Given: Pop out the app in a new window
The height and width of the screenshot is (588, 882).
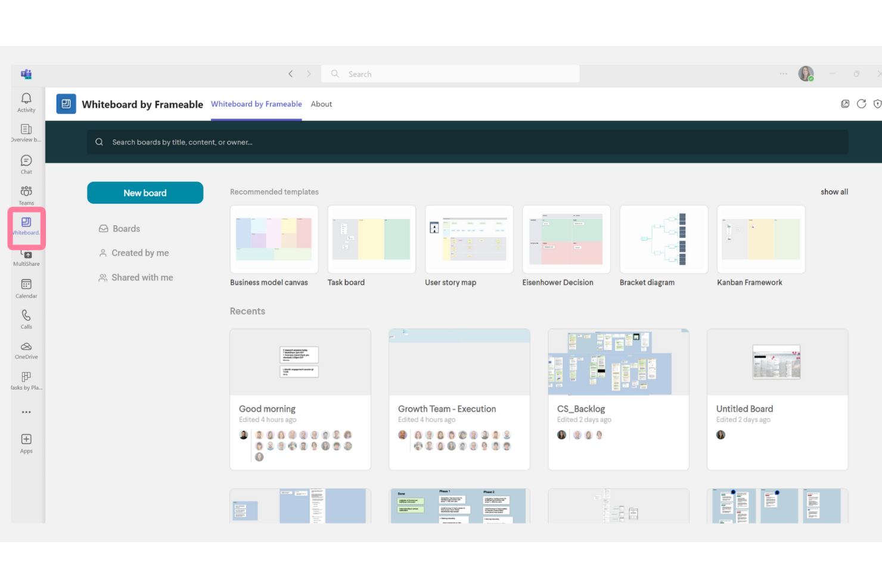Looking at the screenshot, I should coord(845,104).
